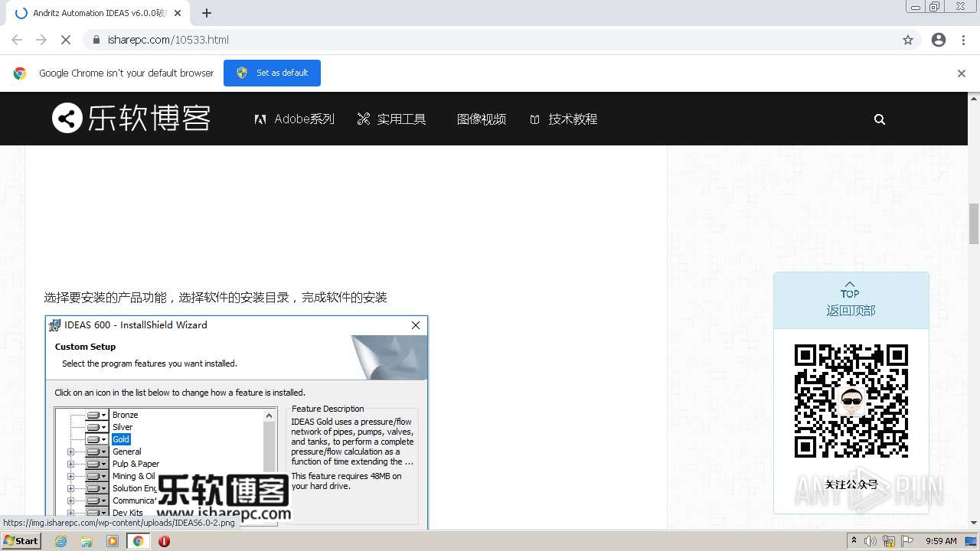Open Internet Explorer from the taskbar
The image size is (980, 551).
61,541
